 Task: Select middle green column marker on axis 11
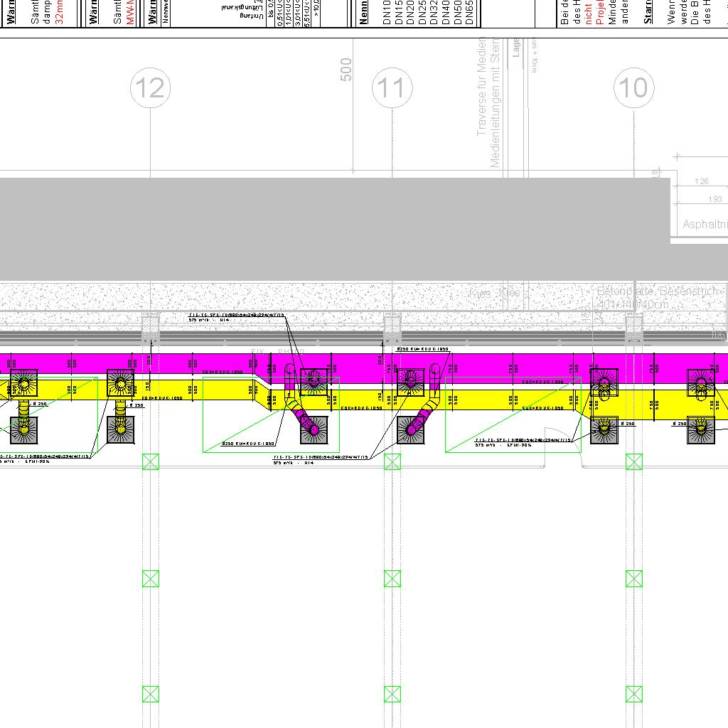[392, 579]
